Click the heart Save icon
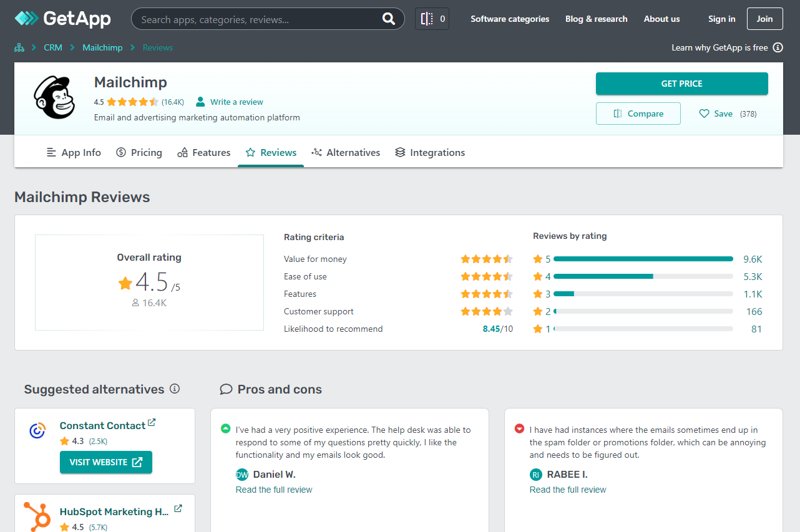The width and height of the screenshot is (800, 532). point(704,114)
